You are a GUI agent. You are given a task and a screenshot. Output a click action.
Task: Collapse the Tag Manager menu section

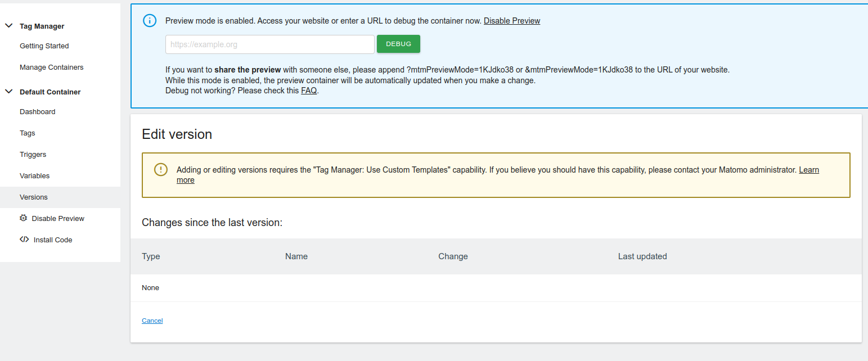click(9, 26)
